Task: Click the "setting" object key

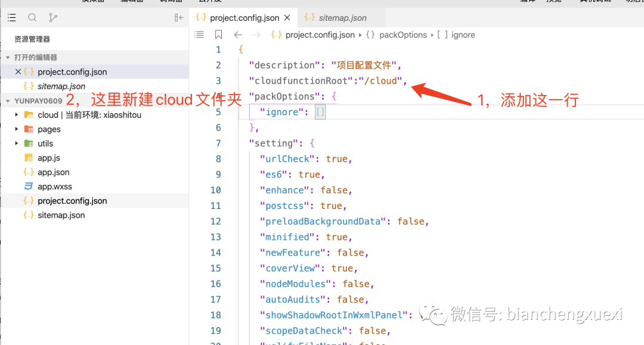Action: point(274,143)
